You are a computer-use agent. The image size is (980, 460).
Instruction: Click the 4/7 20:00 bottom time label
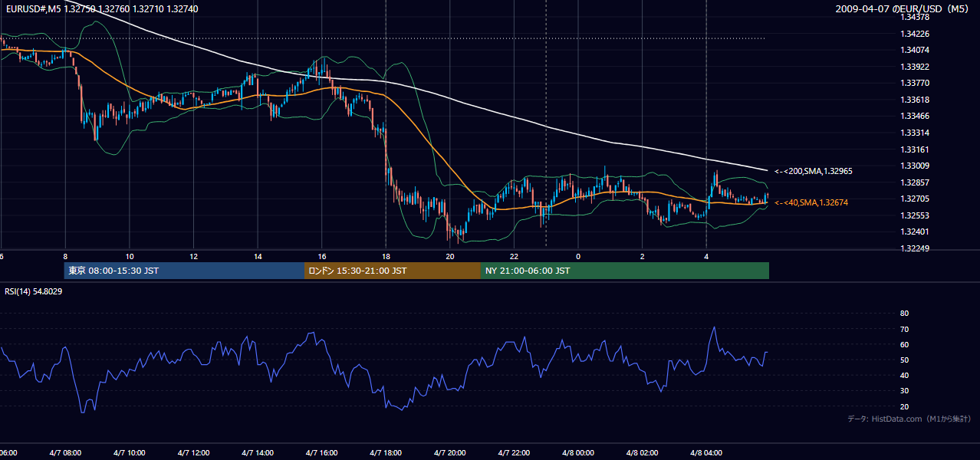(450, 453)
